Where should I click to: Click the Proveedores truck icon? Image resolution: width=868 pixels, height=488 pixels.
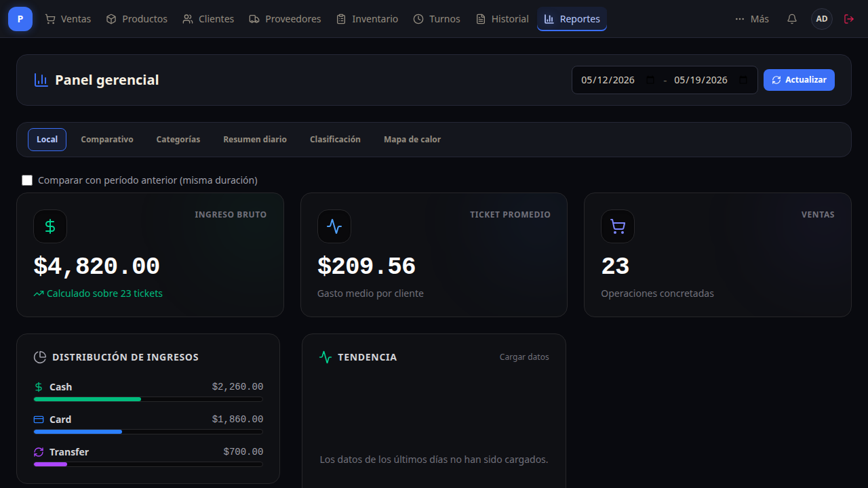point(254,19)
